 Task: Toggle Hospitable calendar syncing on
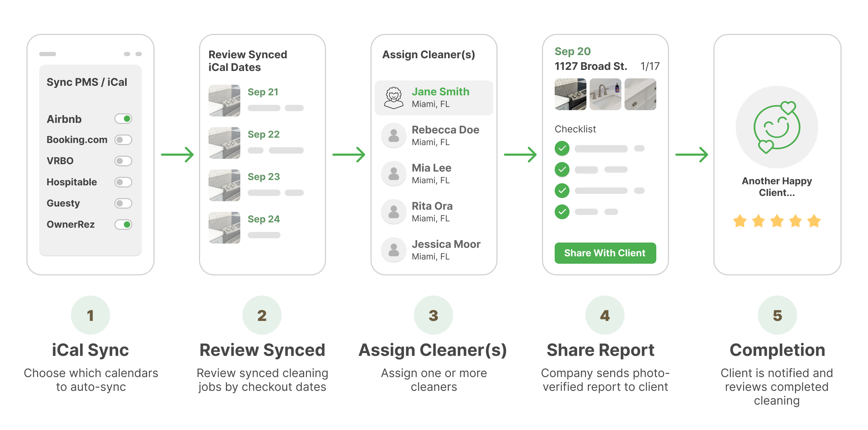(123, 182)
